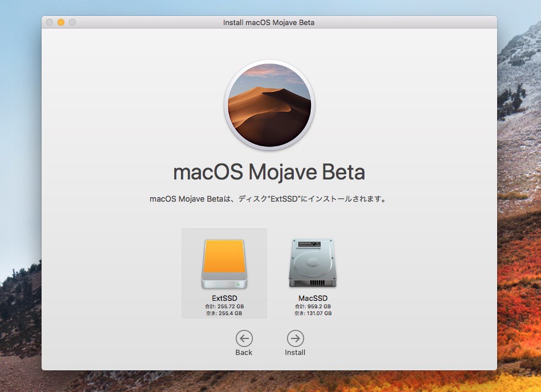Click the ExtSSD free space 255.4 GB text

click(224, 313)
